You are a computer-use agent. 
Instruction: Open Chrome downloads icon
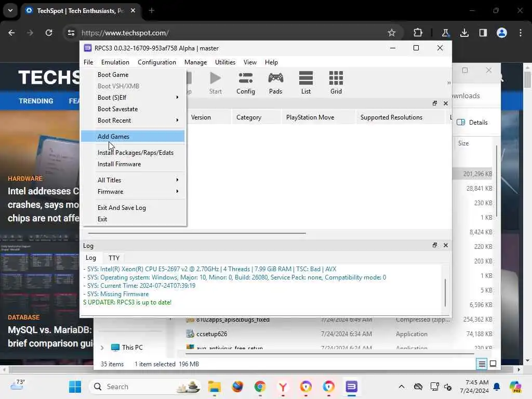coord(464,33)
